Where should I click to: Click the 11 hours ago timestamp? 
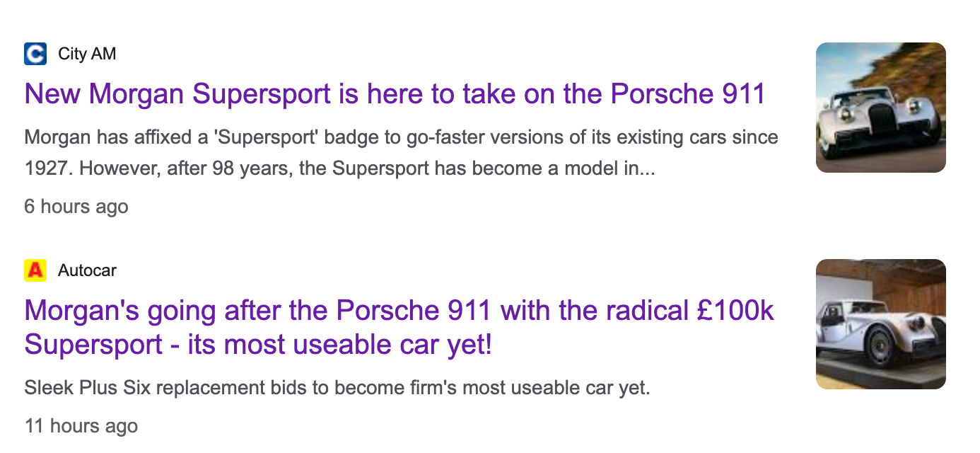point(81,426)
